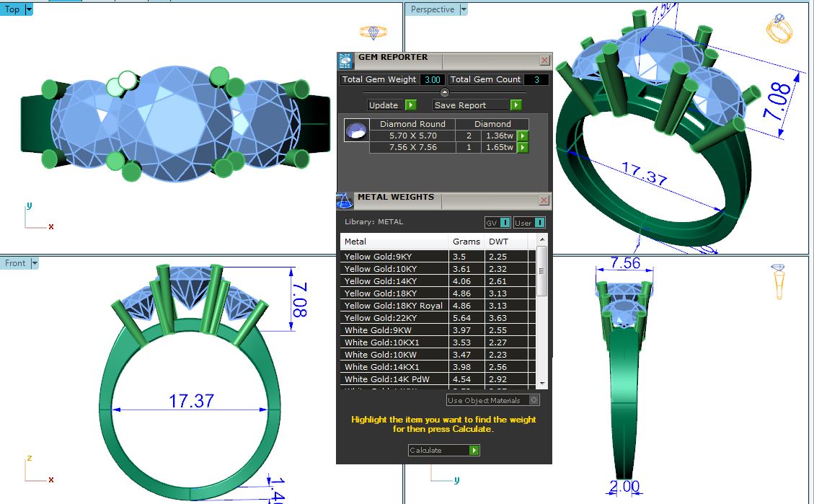Screen dimensions: 814x504
Task: Select Yellow Gold:14KY row in metal list
Action: (x=395, y=281)
